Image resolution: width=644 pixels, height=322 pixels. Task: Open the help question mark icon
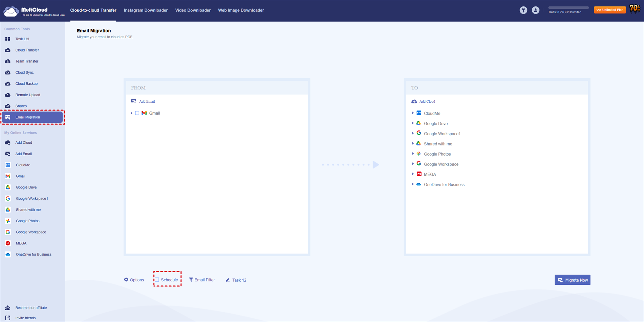523,10
